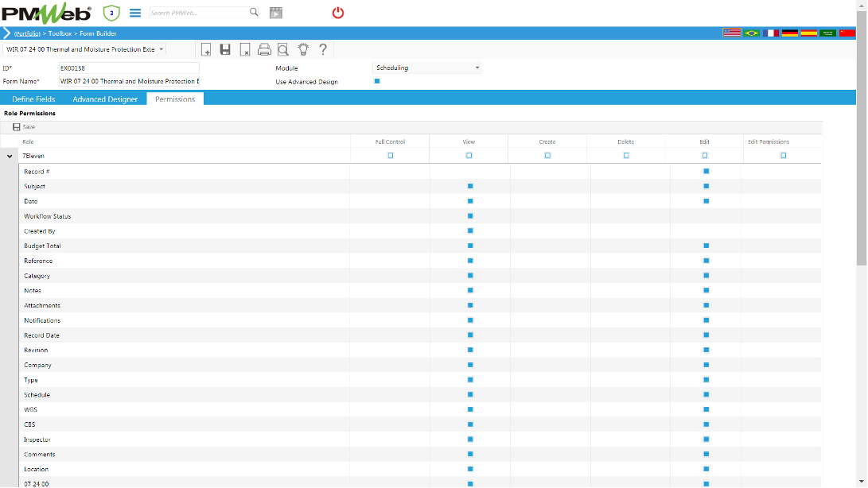Uncheck View for Workflow Status field

pyautogui.click(x=470, y=215)
